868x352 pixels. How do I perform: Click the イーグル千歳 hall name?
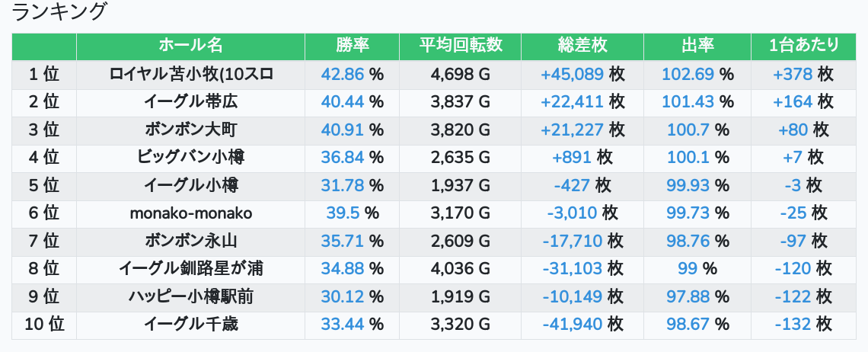coord(190,325)
